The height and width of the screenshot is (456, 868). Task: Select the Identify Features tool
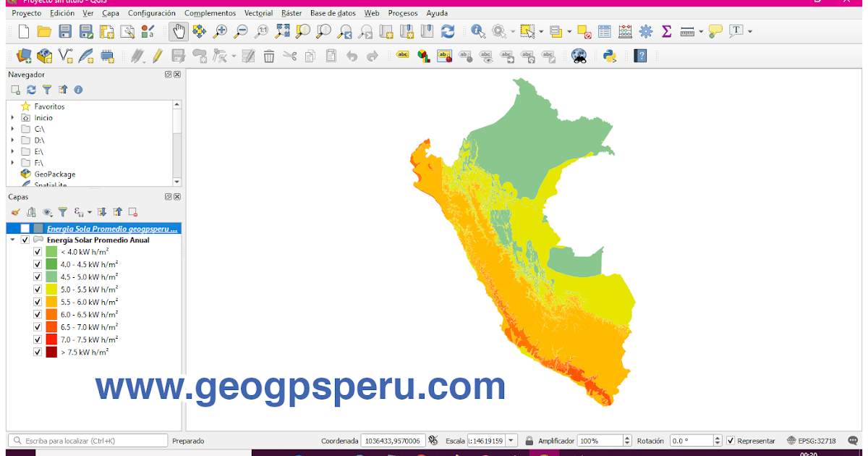click(477, 31)
